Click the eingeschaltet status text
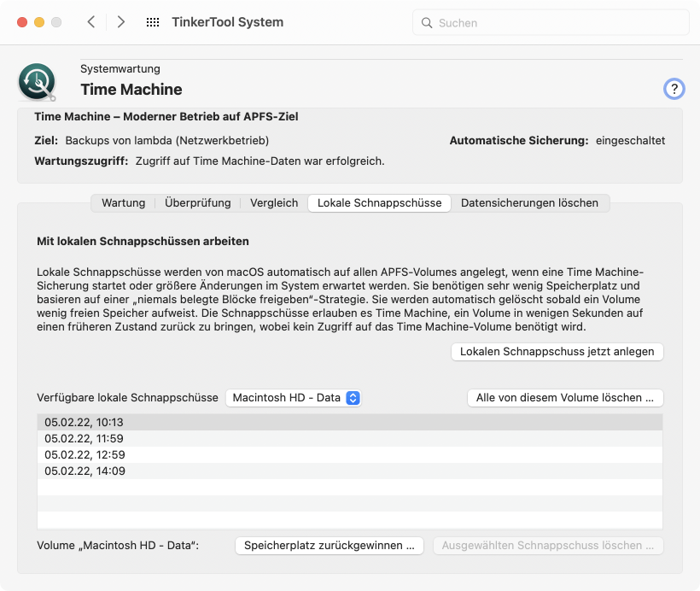 tap(630, 140)
